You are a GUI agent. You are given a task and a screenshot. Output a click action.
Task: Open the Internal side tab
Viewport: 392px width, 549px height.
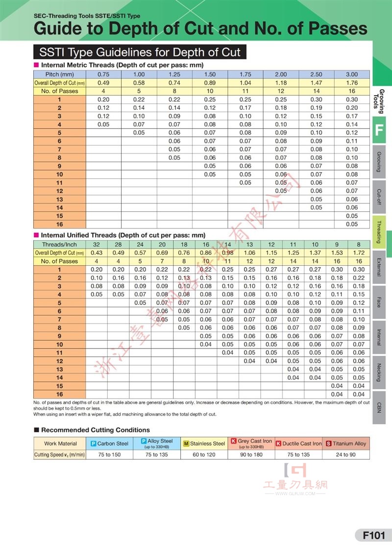tap(379, 337)
